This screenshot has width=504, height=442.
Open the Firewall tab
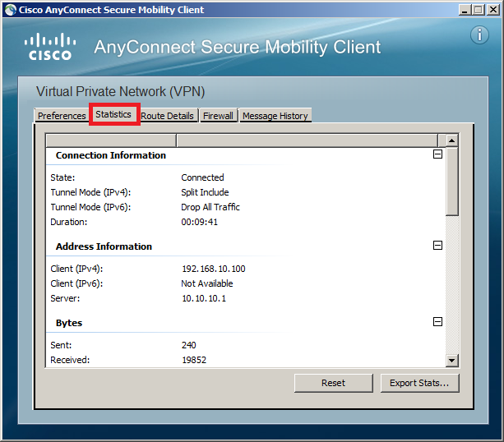[218, 116]
